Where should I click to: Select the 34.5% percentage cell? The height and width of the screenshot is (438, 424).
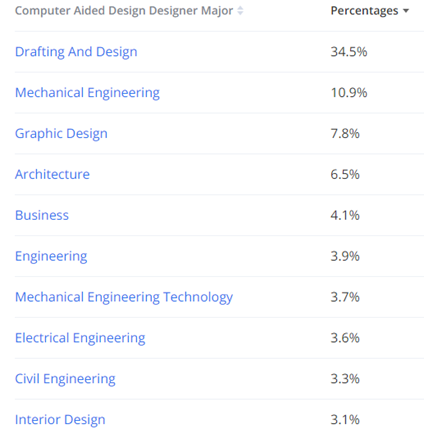click(349, 52)
